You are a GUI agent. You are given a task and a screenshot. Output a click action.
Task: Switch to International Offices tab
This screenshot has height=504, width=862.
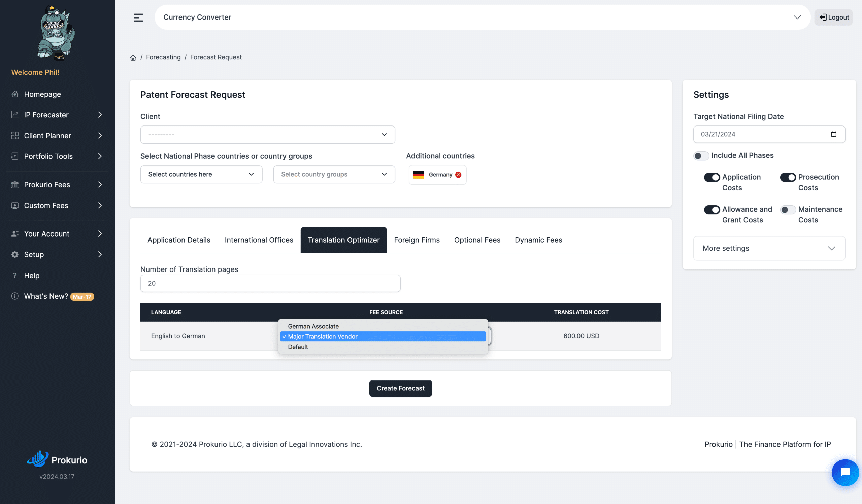pos(259,240)
